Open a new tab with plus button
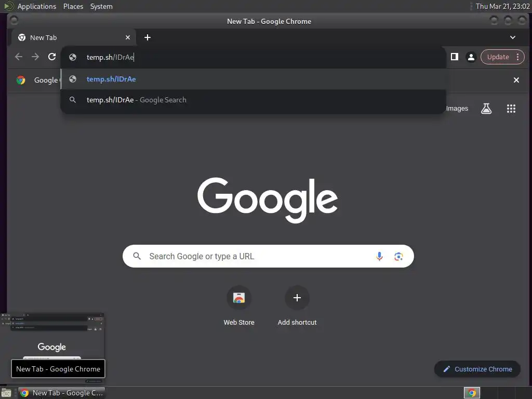The width and height of the screenshot is (532, 399). click(x=147, y=37)
